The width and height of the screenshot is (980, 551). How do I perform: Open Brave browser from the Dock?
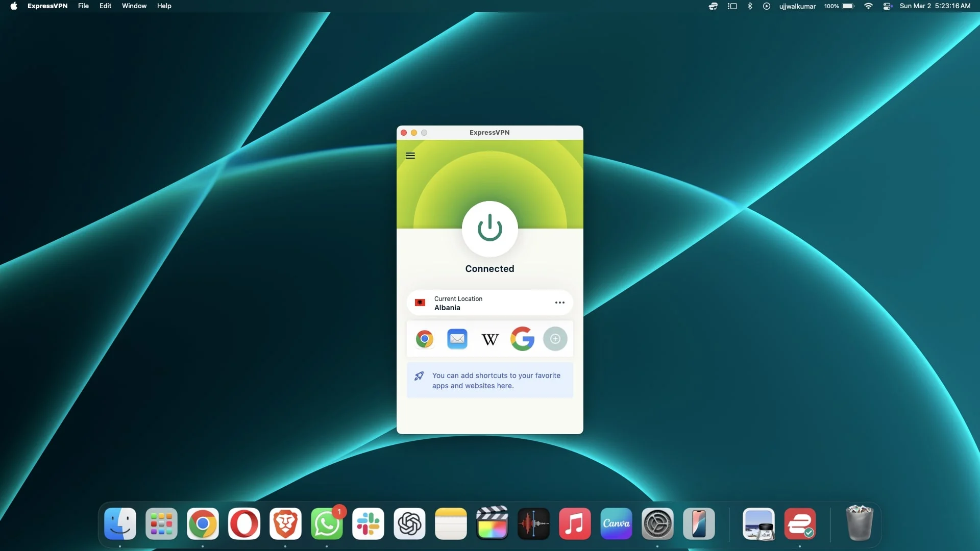click(x=285, y=524)
